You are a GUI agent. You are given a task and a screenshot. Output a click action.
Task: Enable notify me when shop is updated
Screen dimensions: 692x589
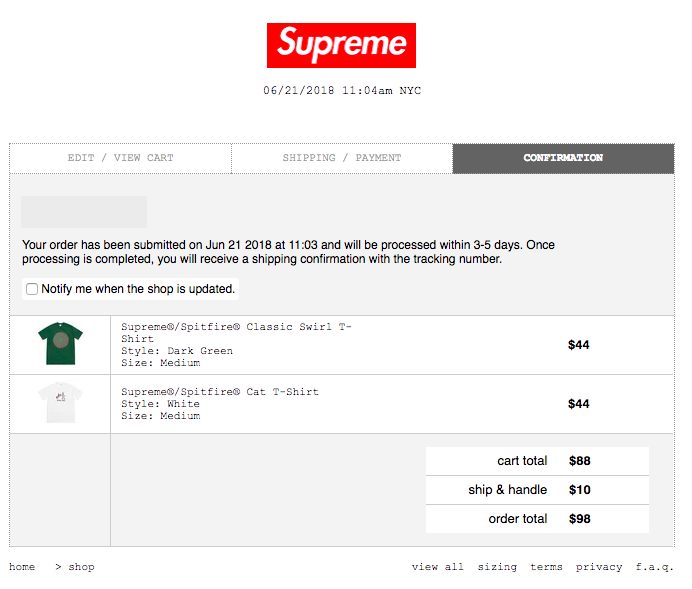(x=32, y=289)
